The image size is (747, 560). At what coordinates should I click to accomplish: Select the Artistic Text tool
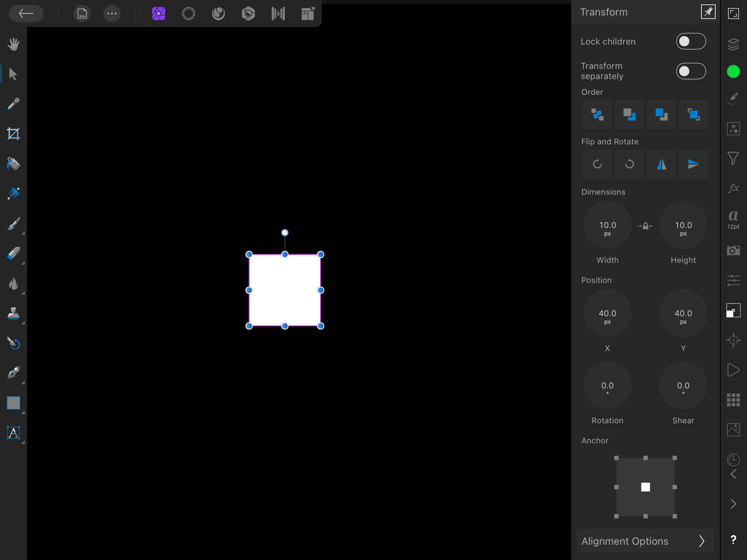[x=13, y=433]
